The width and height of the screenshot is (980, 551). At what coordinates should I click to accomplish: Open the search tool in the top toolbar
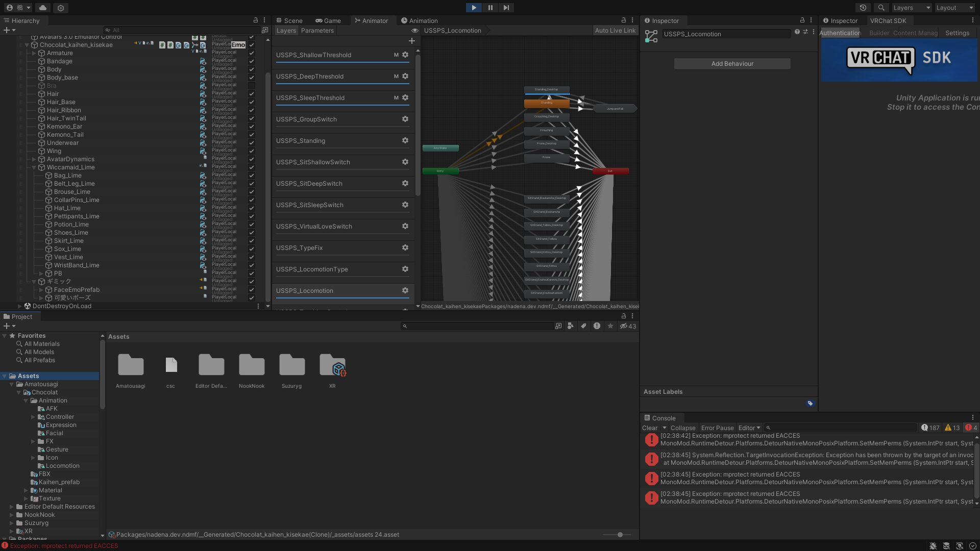point(881,8)
